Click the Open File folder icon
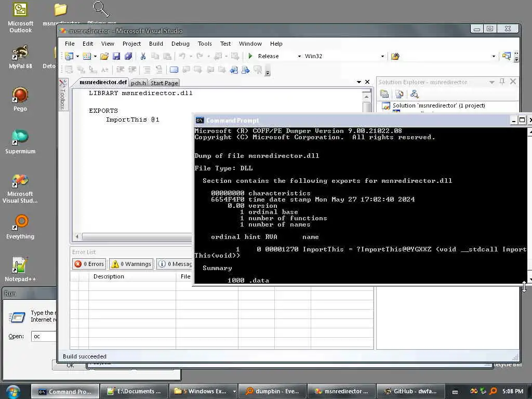Screen dimensions: 532x399 point(104,56)
